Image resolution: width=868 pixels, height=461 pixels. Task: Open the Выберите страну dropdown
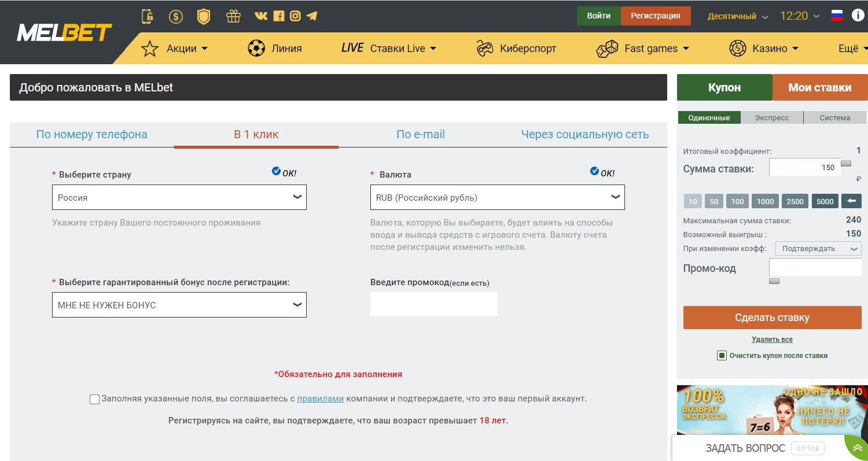(x=179, y=197)
